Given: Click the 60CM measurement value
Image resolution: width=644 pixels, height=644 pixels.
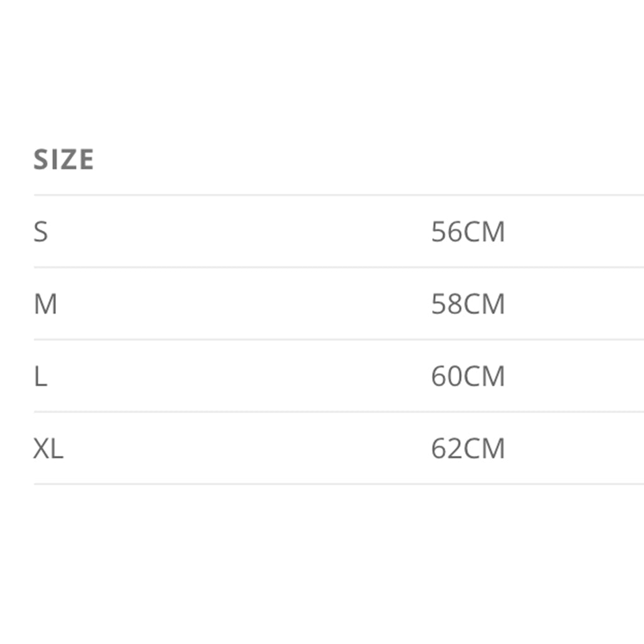Looking at the screenshot, I should click(x=468, y=377).
